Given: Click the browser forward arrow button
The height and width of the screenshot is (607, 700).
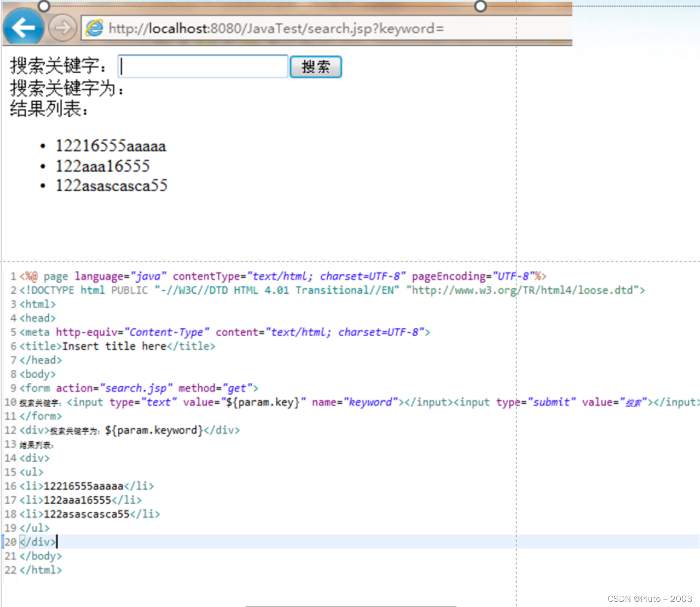Looking at the screenshot, I should tap(62, 27).
